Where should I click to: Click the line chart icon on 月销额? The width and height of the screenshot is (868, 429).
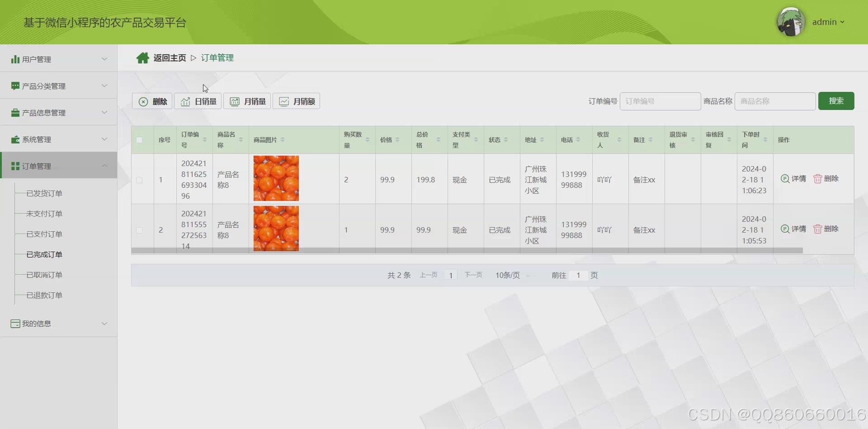pyautogui.click(x=284, y=102)
